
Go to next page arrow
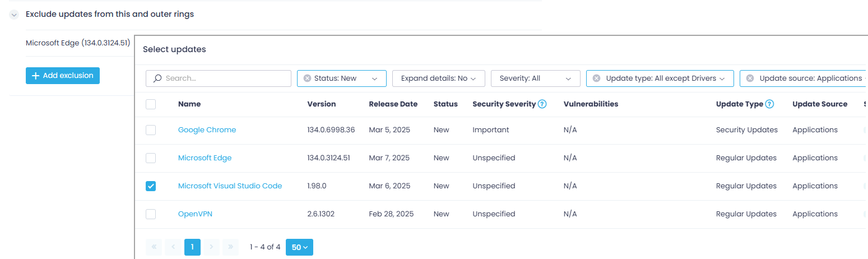click(x=211, y=247)
